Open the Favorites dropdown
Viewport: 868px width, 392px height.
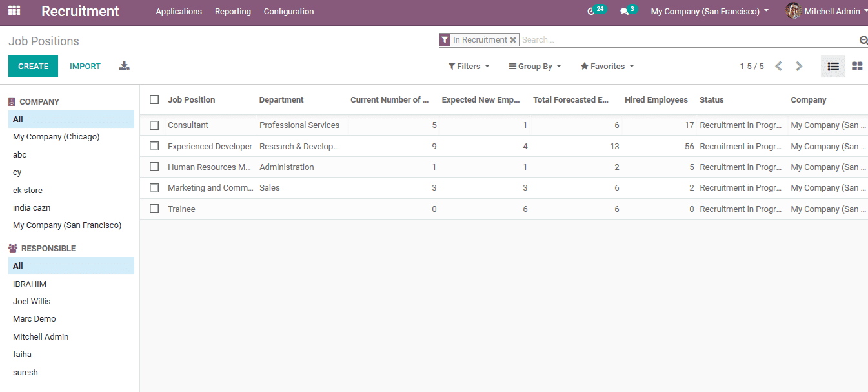(607, 67)
